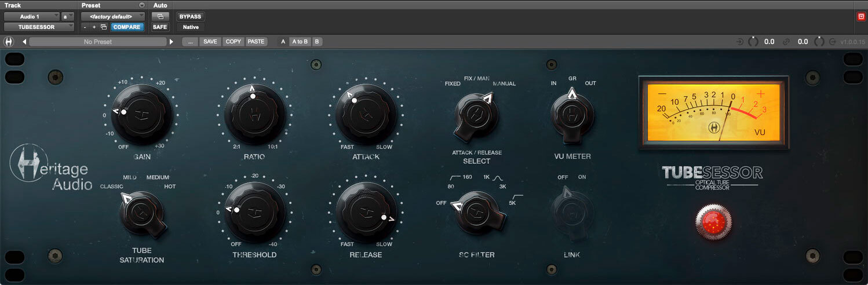Image resolution: width=868 pixels, height=285 pixels.
Task: Go to previous preset with left arrow
Action: [24, 42]
